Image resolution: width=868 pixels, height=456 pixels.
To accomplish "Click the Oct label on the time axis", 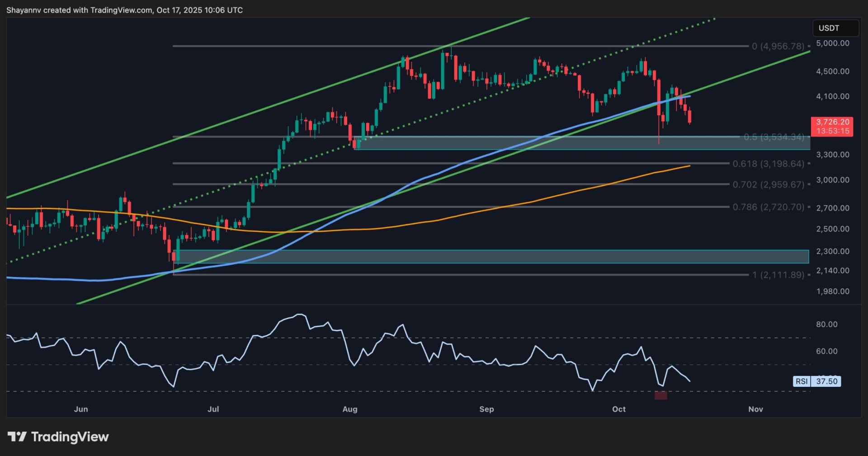I will [619, 409].
